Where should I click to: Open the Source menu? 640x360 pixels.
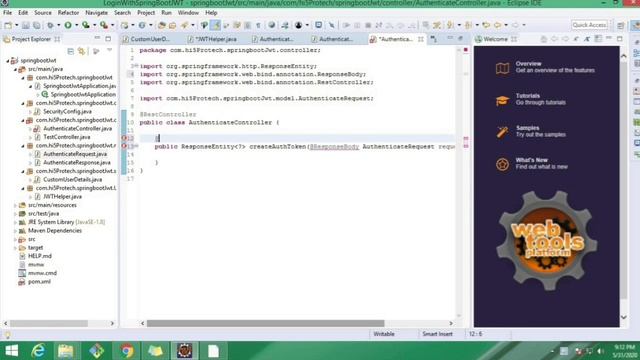[x=42, y=13]
